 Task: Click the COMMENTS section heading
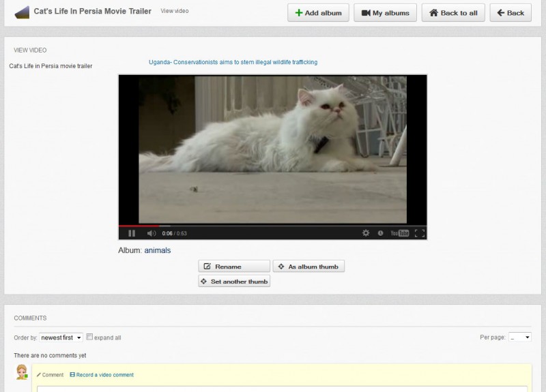pos(30,318)
